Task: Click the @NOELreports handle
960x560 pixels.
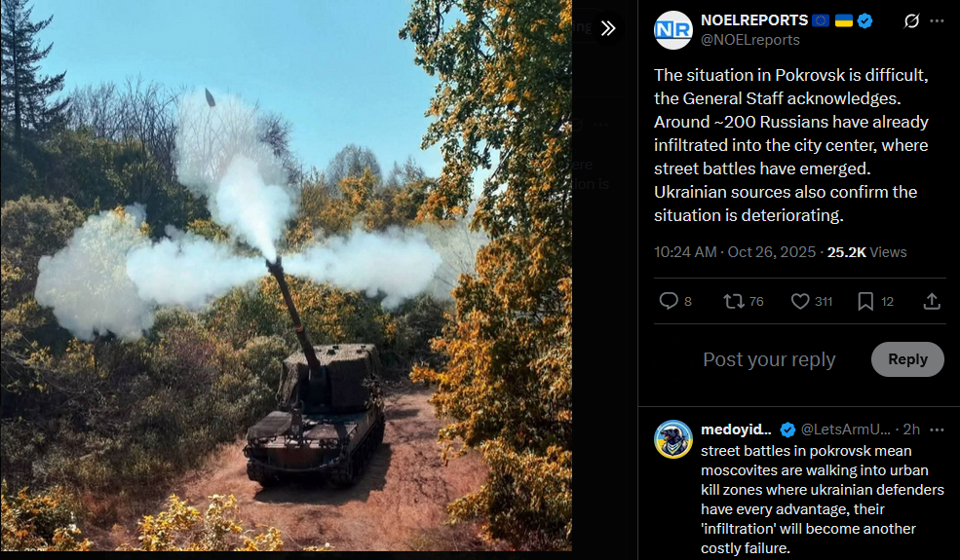Action: pos(750,40)
